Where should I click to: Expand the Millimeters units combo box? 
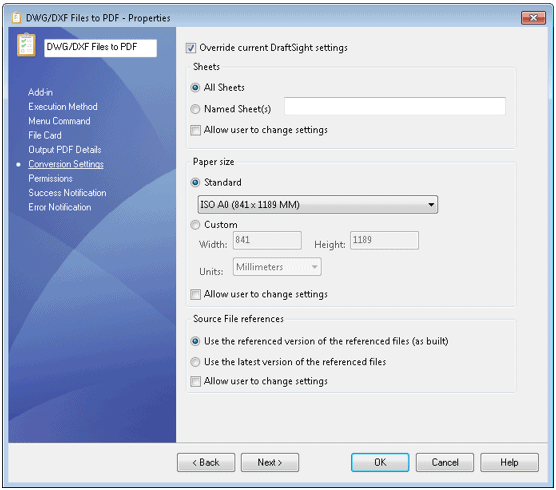[277, 267]
